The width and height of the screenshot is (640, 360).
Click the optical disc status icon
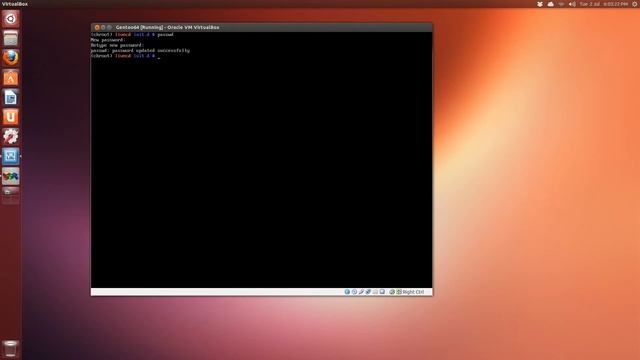(x=354, y=292)
